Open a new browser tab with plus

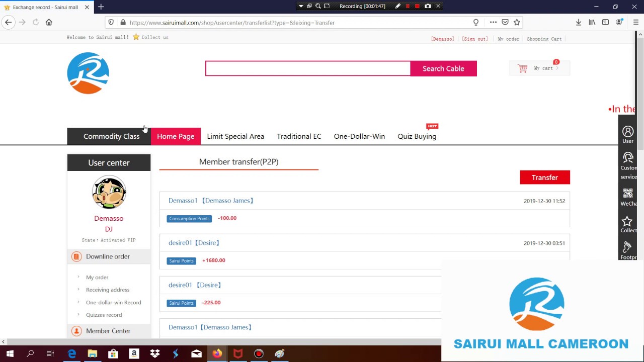click(x=101, y=7)
